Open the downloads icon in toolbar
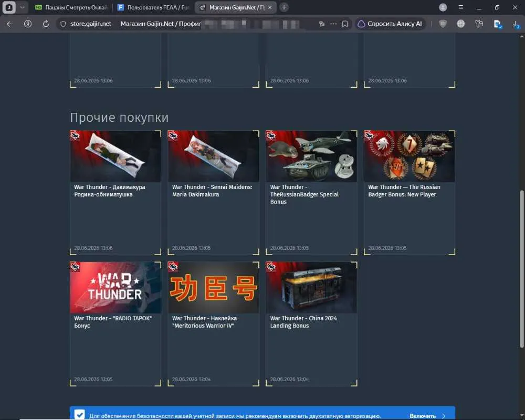The image size is (525, 420). click(x=516, y=24)
